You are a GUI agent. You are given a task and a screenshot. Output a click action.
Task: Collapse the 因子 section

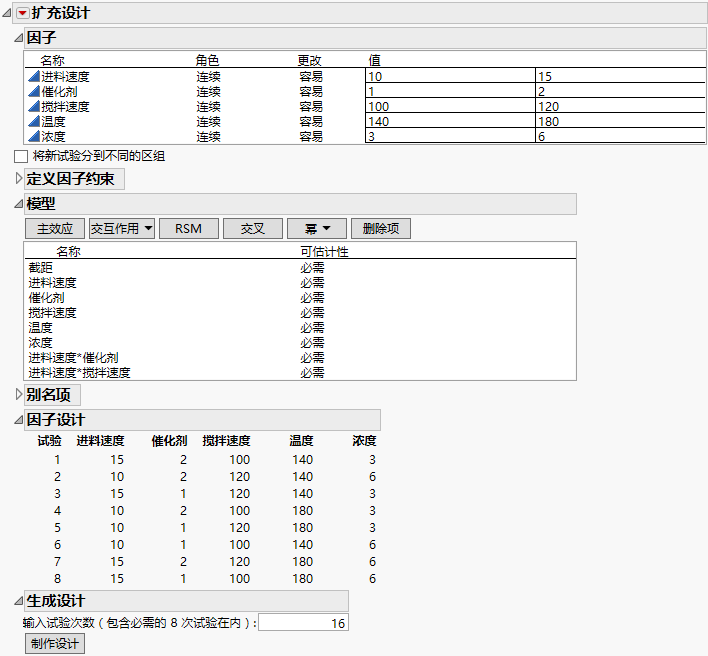[x=19, y=38]
